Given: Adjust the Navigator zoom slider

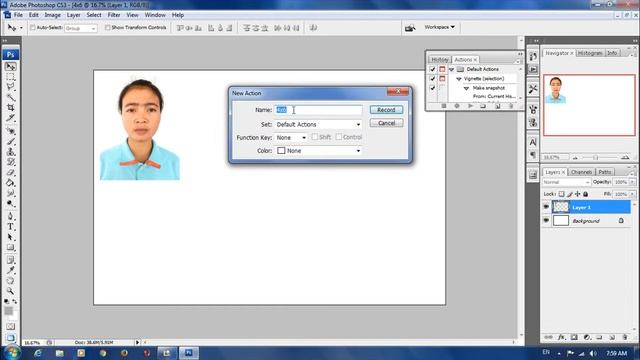Looking at the screenshot, I should pos(596,158).
